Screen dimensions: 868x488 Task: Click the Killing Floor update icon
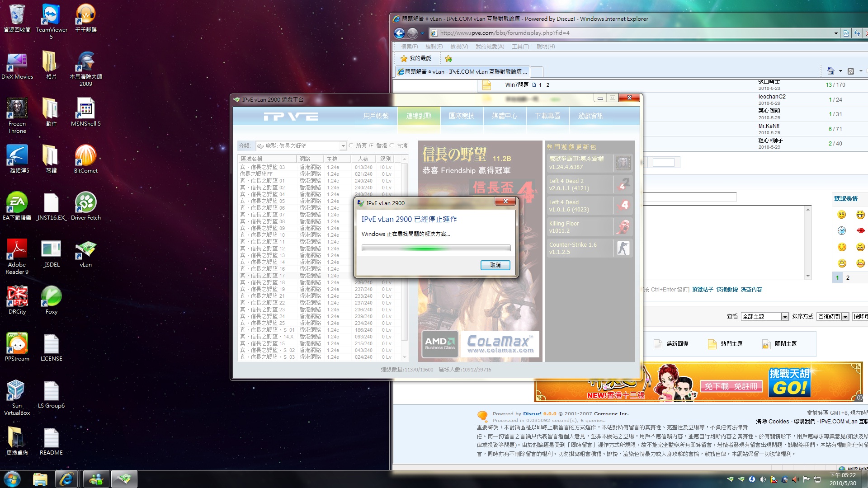click(623, 227)
